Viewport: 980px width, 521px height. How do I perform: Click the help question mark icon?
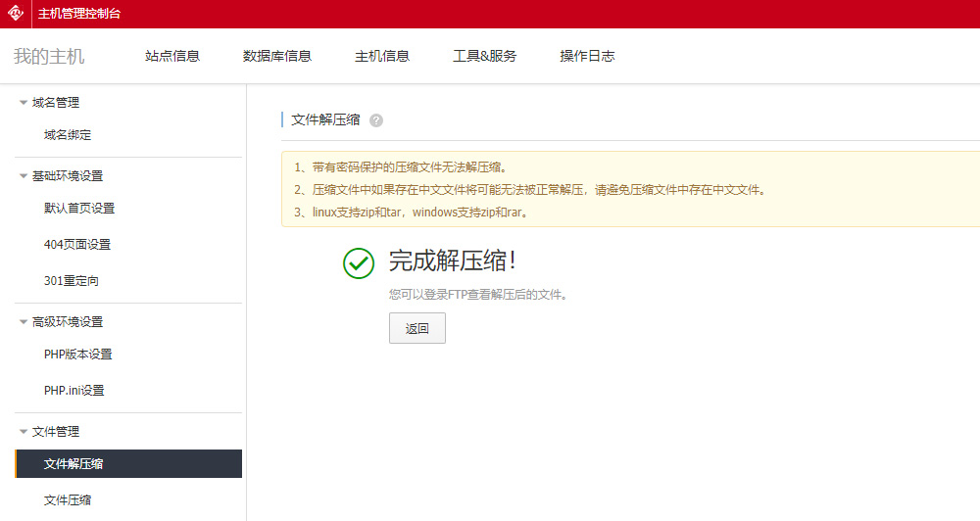(x=376, y=120)
